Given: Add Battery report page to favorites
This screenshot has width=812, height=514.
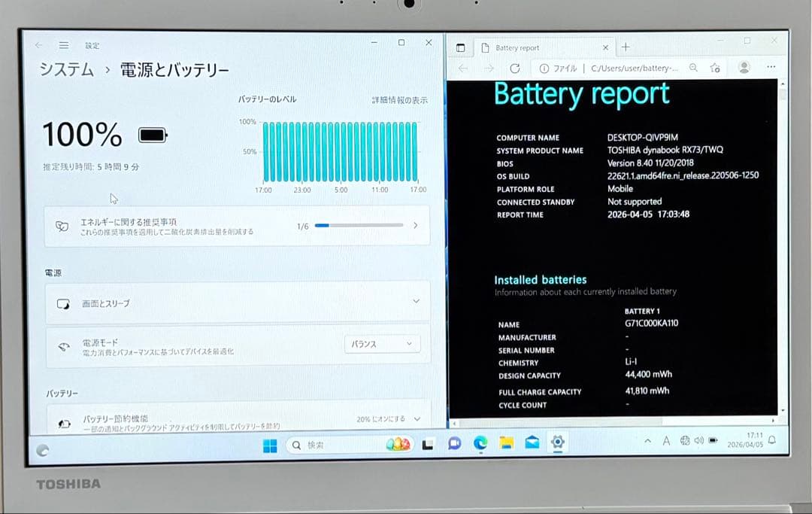Looking at the screenshot, I should tap(715, 68).
